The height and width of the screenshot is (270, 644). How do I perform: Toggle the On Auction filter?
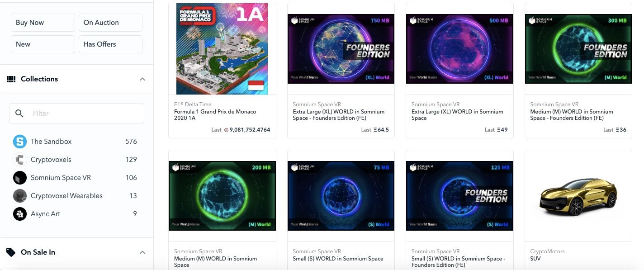pyautogui.click(x=110, y=23)
